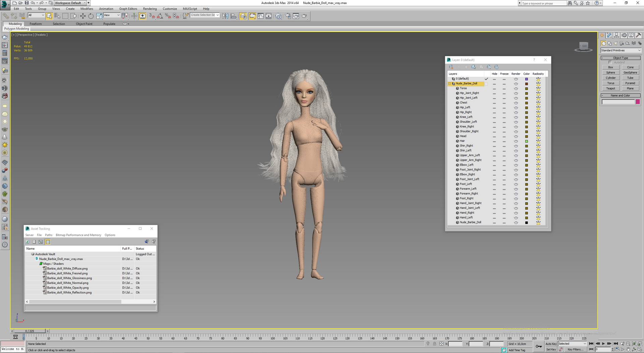Toggle render visibility of Chest object
The image size is (644, 353).
pyautogui.click(x=516, y=103)
